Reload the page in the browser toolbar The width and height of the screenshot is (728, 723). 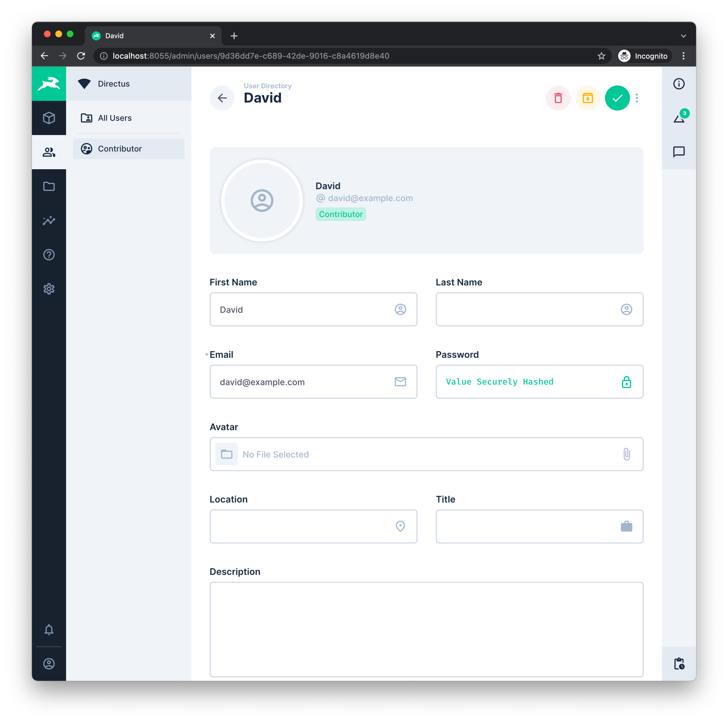point(81,56)
